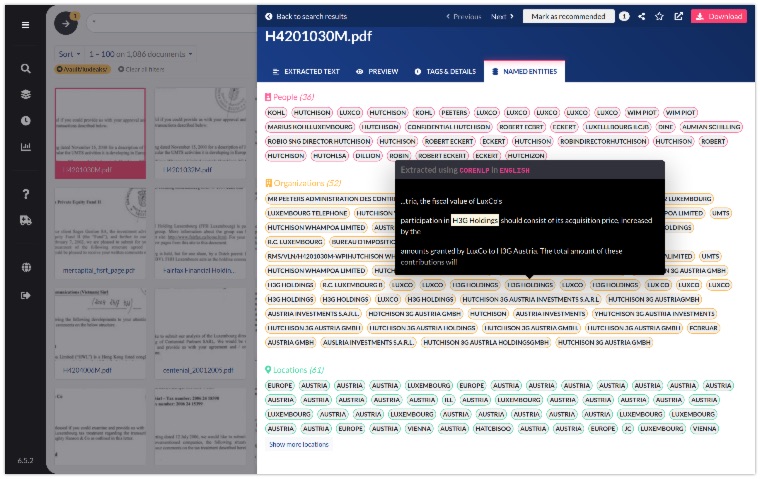The image size is (760, 479).
Task: Open the centenial_20012006.pdf thumbnail
Action: pyautogui.click(x=201, y=334)
